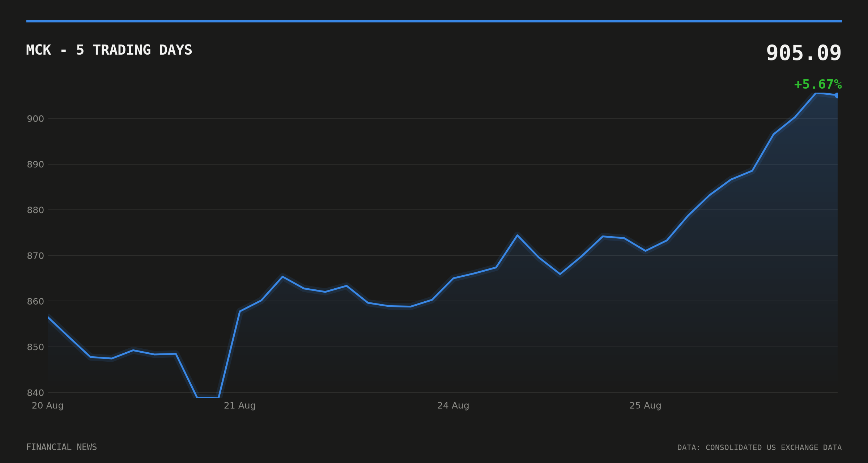Click the MCK - 5 TRADING DAYS title
The height and width of the screenshot is (463, 868).
[x=109, y=50]
